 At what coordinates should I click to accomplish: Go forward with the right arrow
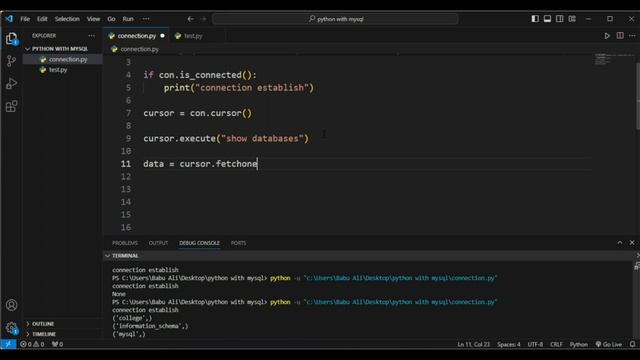(x=203, y=19)
